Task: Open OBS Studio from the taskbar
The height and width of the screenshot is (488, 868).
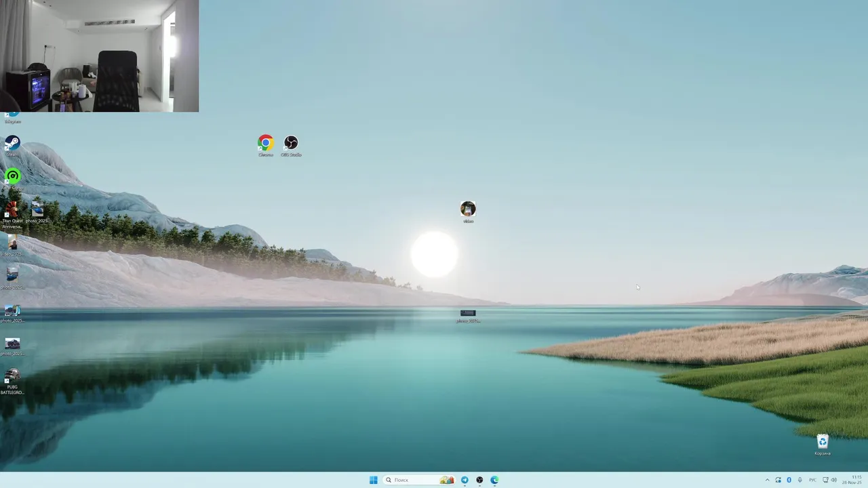Action: pyautogui.click(x=479, y=480)
